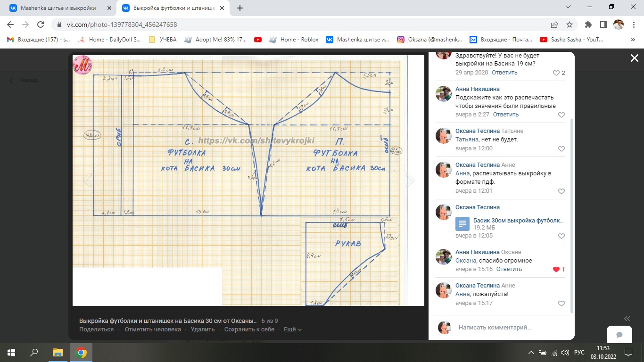
Task: Open volume control in system tray
Action: (565, 353)
